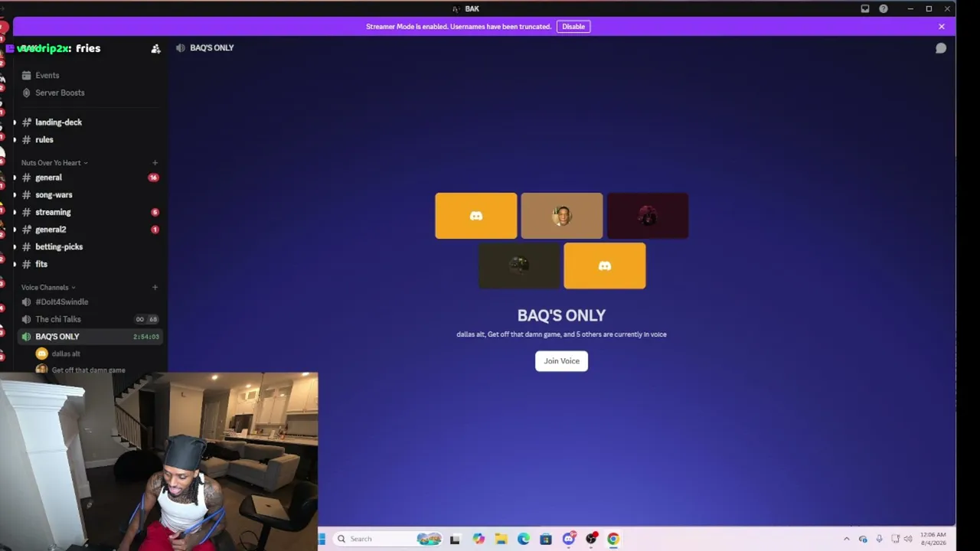Launch Copilot from the taskbar
The width and height of the screenshot is (980, 551).
[479, 539]
